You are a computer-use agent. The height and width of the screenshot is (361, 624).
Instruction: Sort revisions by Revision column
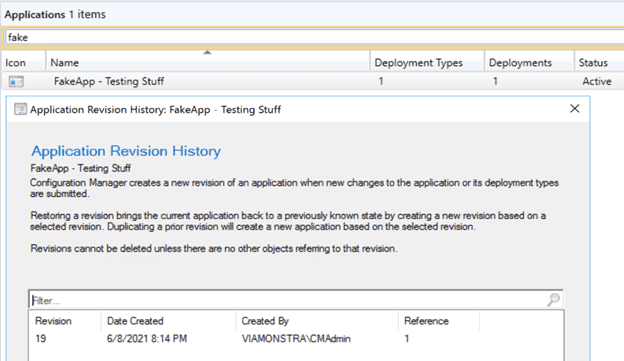65,321
